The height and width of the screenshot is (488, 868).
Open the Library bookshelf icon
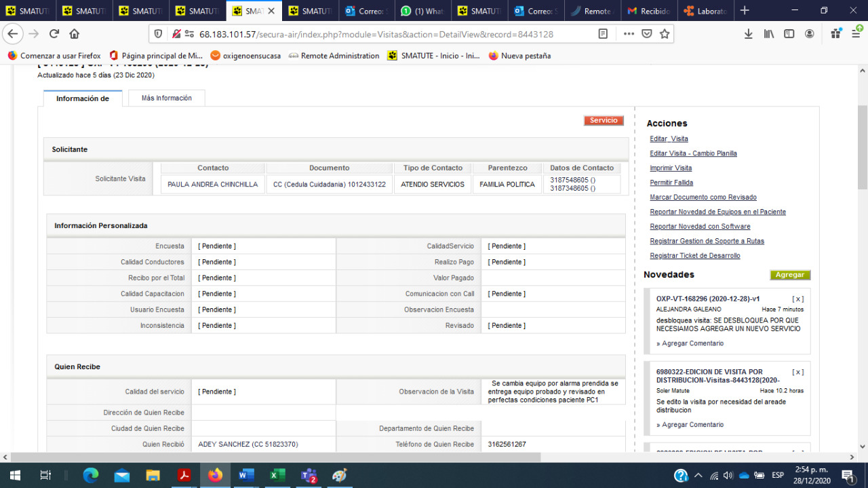[769, 34]
